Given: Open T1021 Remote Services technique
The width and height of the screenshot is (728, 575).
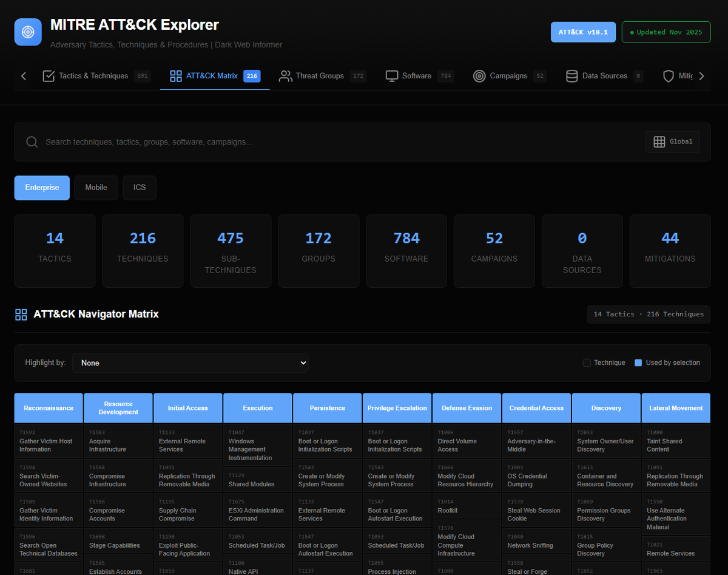Looking at the screenshot, I should point(676,549).
